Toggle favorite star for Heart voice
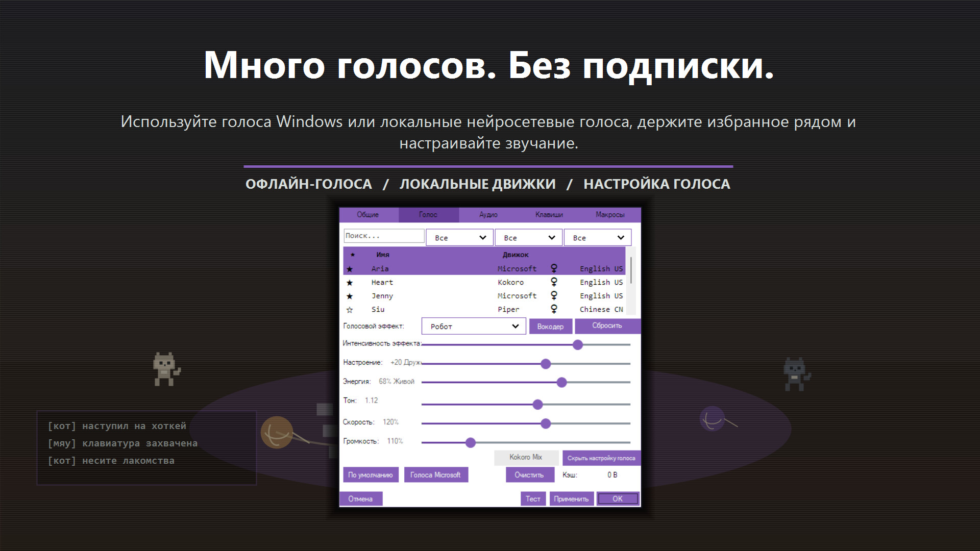 click(x=350, y=283)
